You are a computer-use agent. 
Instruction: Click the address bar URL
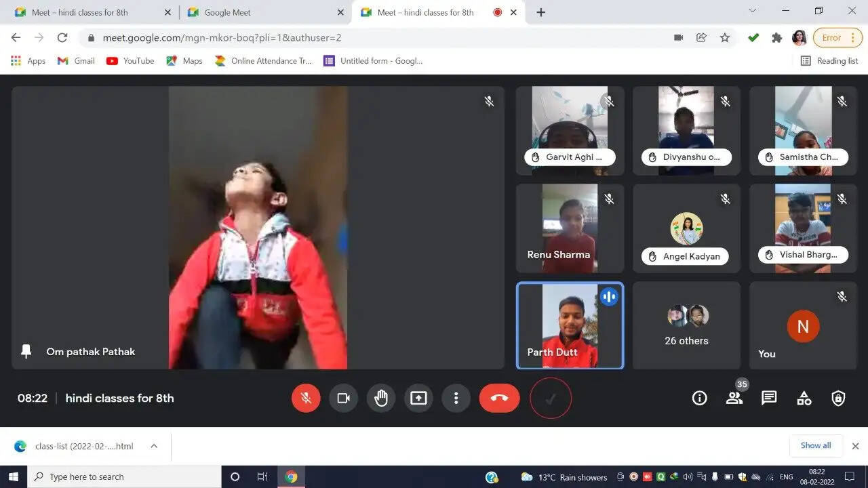pyautogui.click(x=222, y=38)
